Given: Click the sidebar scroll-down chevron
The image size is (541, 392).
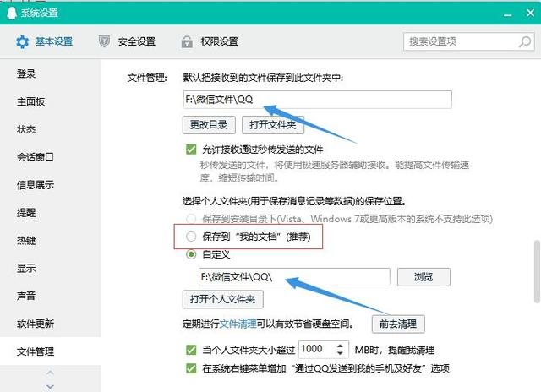Looking at the screenshot, I should pos(50,387).
